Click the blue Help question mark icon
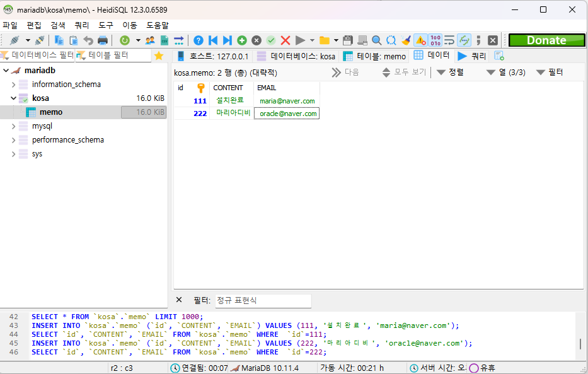 [199, 40]
